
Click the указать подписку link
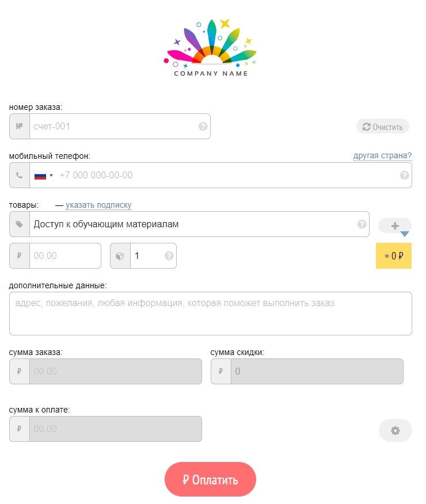pos(98,205)
